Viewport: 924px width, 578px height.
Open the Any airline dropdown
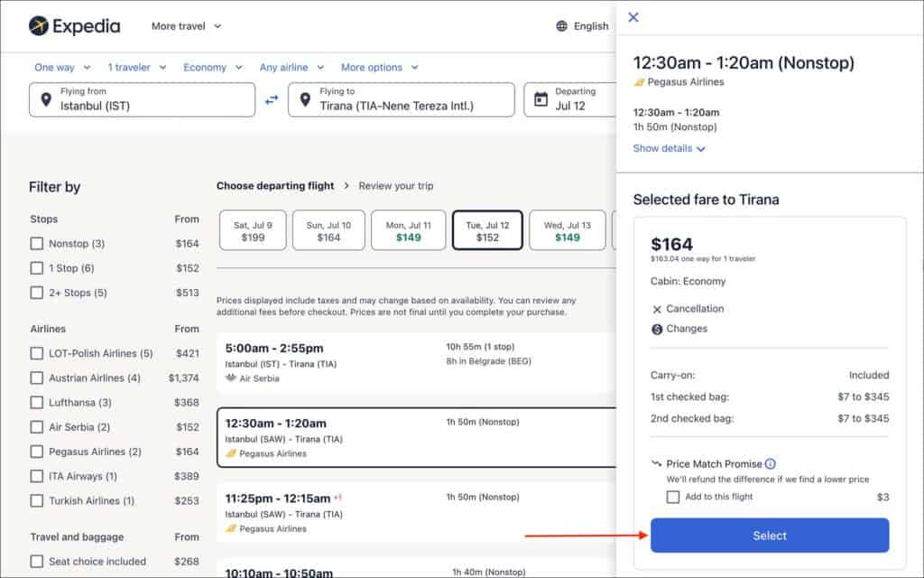point(291,67)
